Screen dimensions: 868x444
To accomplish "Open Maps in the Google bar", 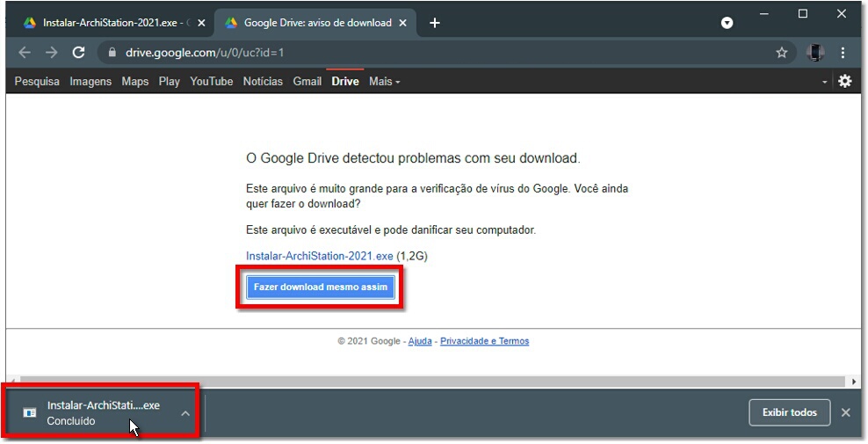I will click(x=135, y=82).
